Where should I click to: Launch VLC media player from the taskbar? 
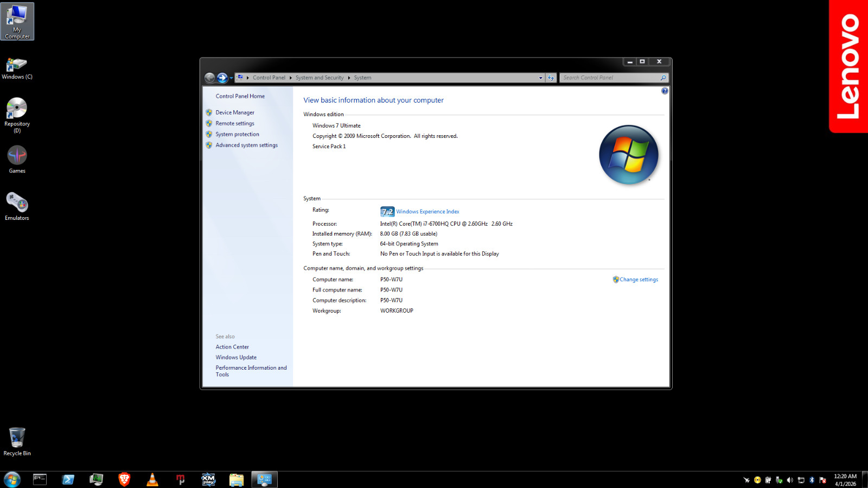pyautogui.click(x=152, y=479)
